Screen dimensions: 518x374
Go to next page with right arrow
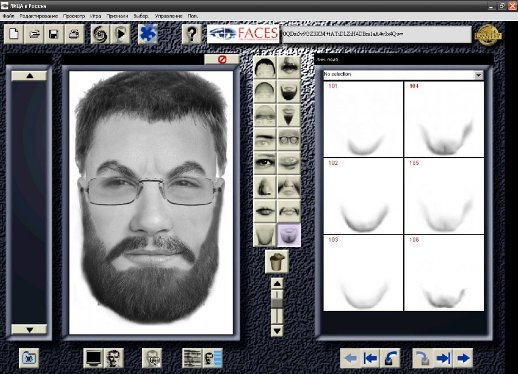click(463, 358)
